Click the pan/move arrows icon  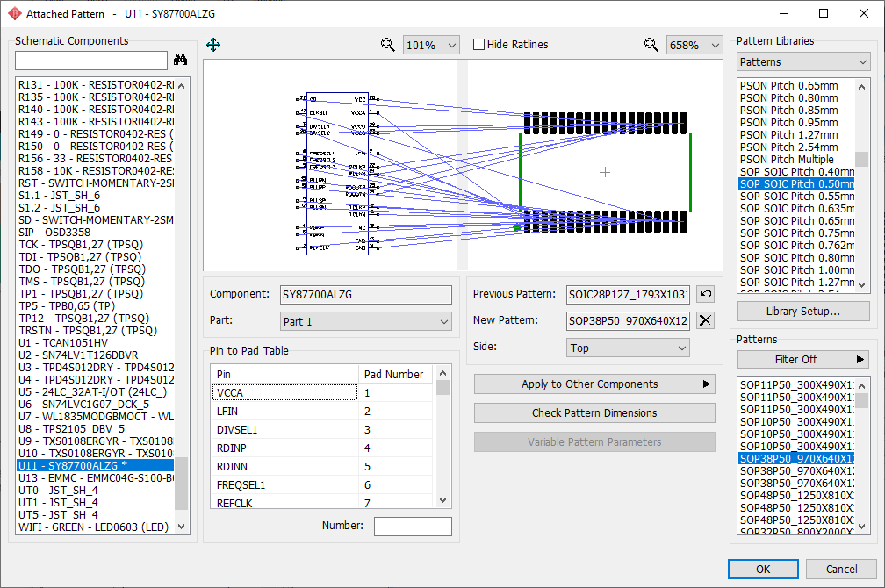[x=213, y=45]
